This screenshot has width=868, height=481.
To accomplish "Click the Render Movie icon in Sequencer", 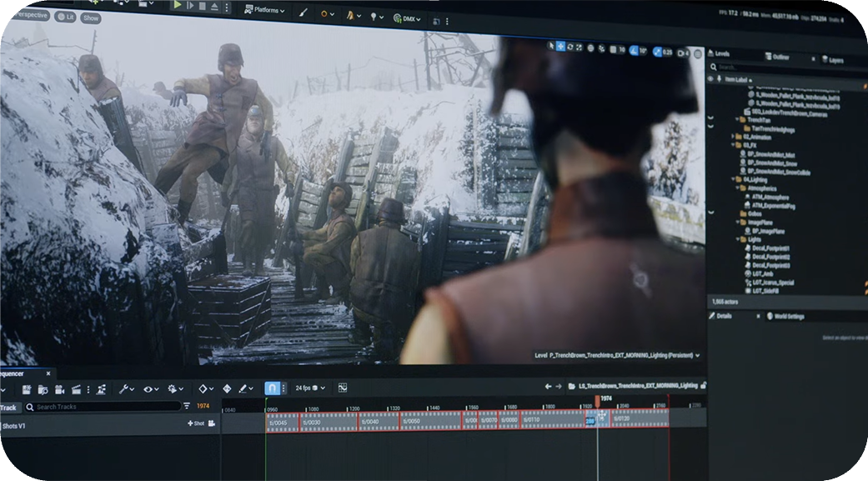I will (76, 388).
